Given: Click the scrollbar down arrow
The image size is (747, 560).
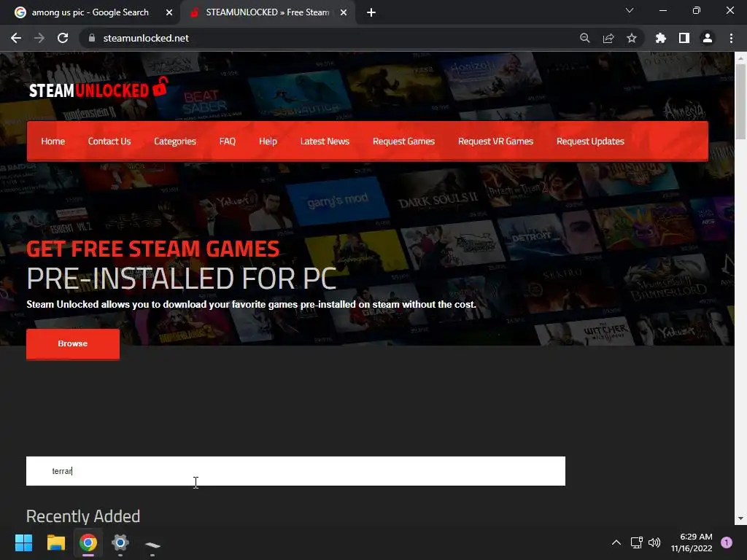Looking at the screenshot, I should tap(740, 518).
